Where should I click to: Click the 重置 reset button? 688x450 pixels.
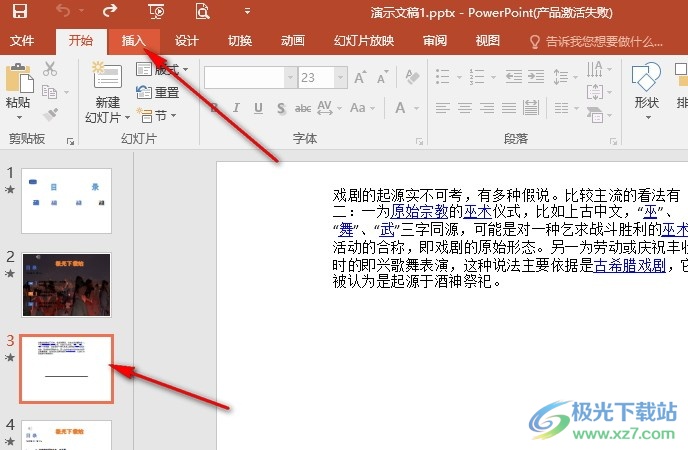click(158, 92)
